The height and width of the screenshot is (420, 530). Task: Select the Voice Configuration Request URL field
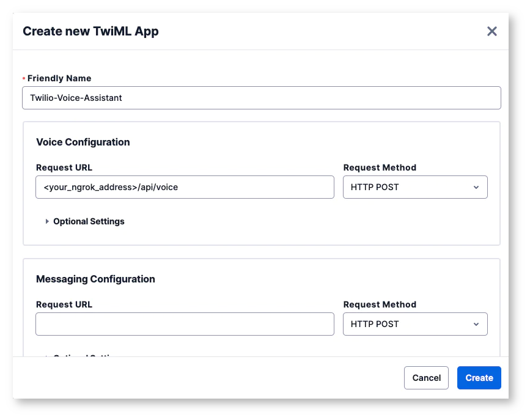pyautogui.click(x=185, y=187)
